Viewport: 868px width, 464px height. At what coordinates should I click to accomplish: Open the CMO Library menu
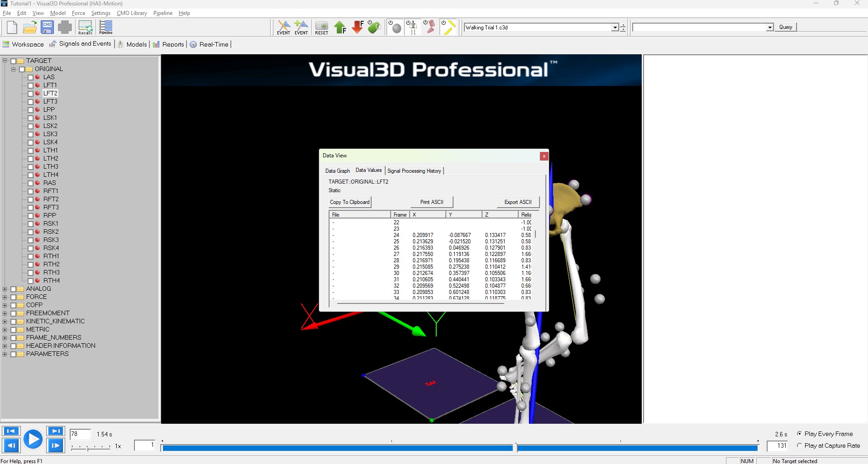click(132, 13)
